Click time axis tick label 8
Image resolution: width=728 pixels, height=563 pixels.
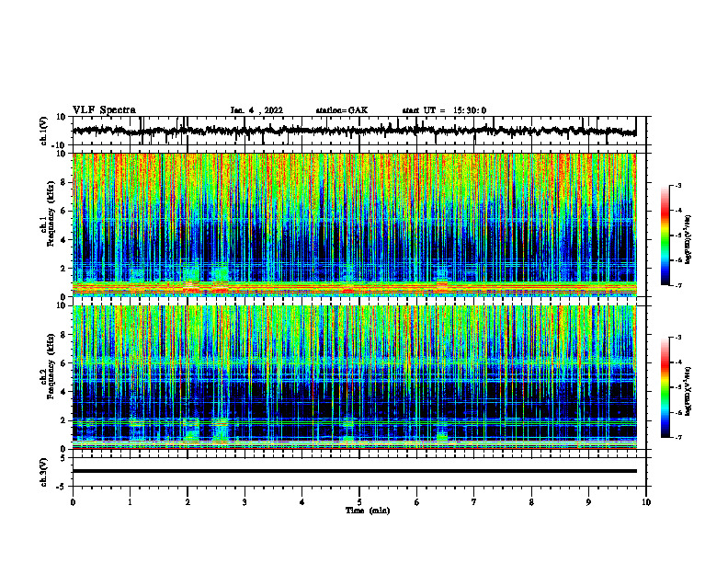(531, 502)
